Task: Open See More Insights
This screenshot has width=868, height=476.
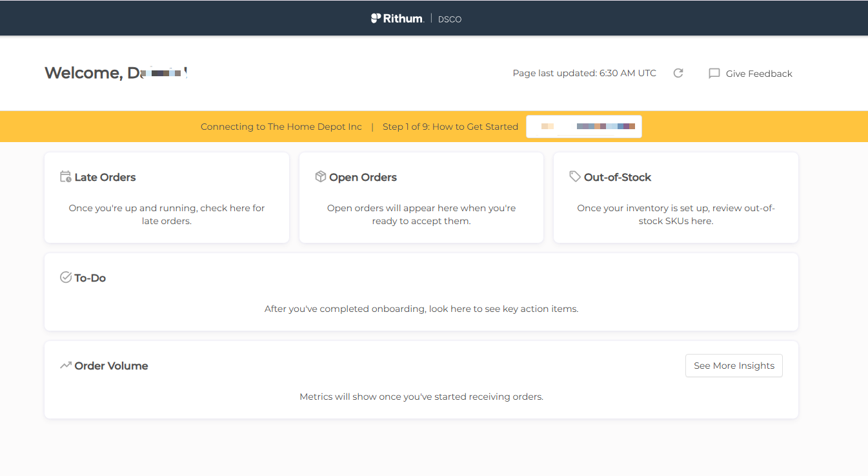Action: coord(734,366)
